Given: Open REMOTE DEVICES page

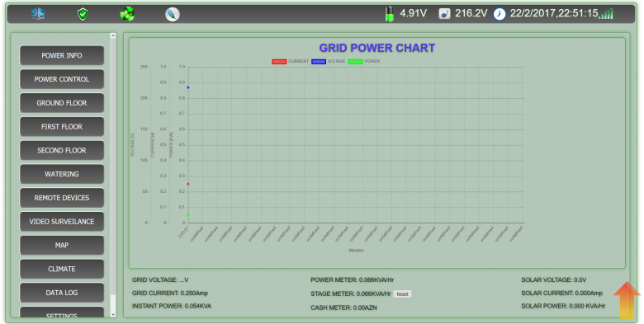Looking at the screenshot, I should tap(62, 198).
